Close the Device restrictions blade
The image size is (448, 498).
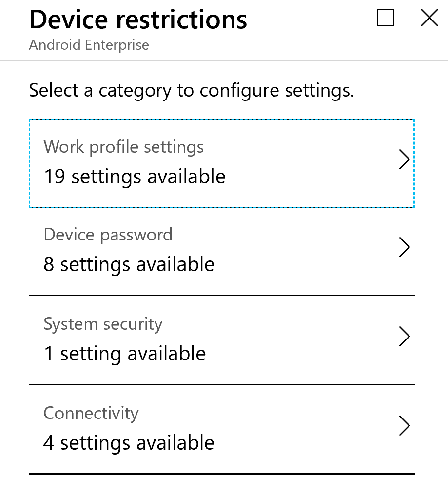click(429, 18)
